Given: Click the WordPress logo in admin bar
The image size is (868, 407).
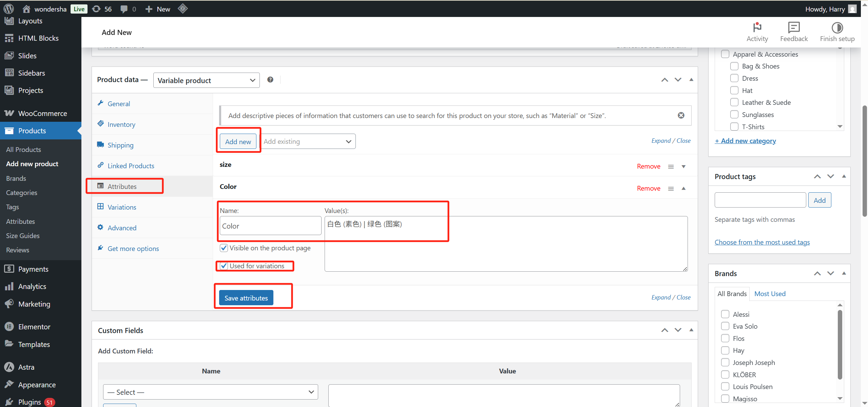Looking at the screenshot, I should pos(9,9).
